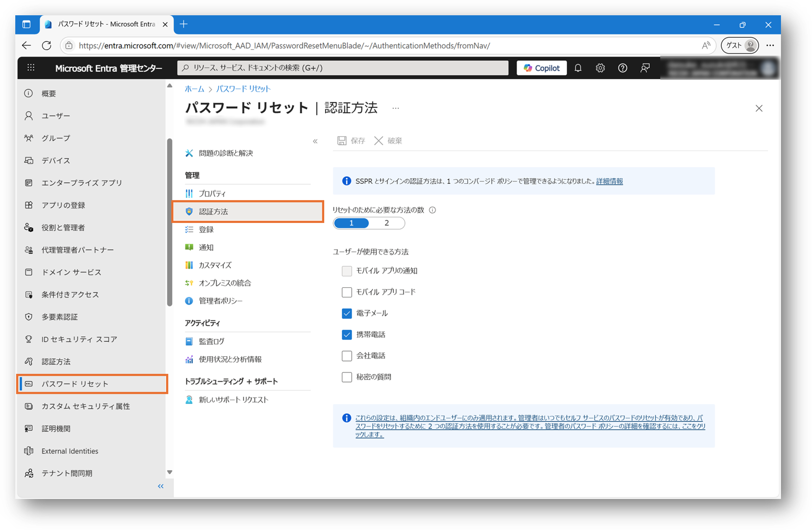Focus the resource search box

343,68
